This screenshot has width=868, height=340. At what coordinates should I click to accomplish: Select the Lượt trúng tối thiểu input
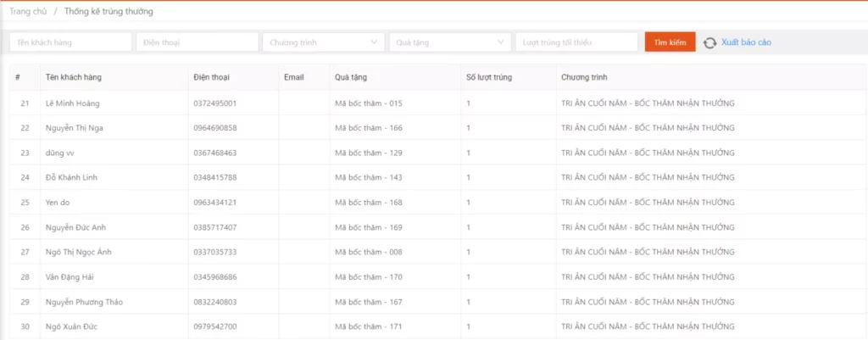576,42
